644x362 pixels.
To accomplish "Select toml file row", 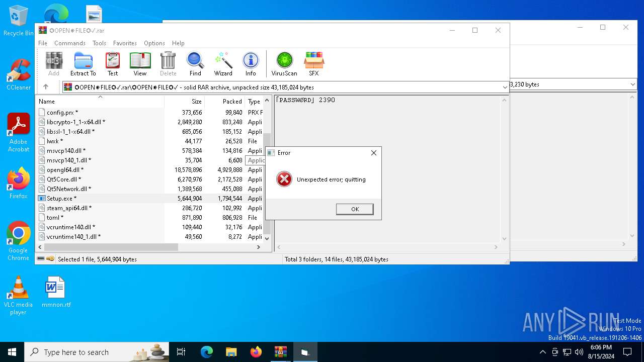I will 150,217.
